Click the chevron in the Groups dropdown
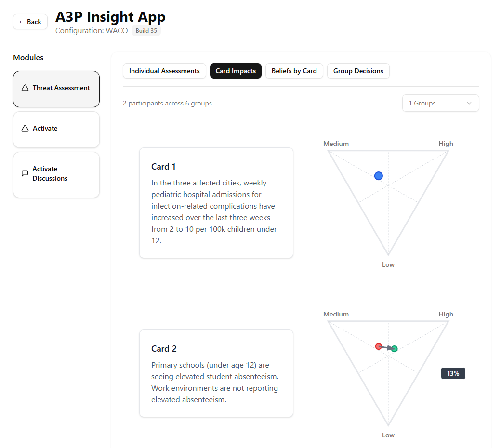 (x=469, y=103)
